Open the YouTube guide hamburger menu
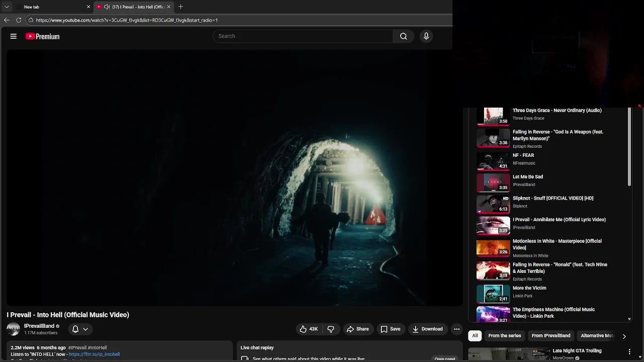Viewport: 644px width, 362px height. pyautogui.click(x=14, y=36)
